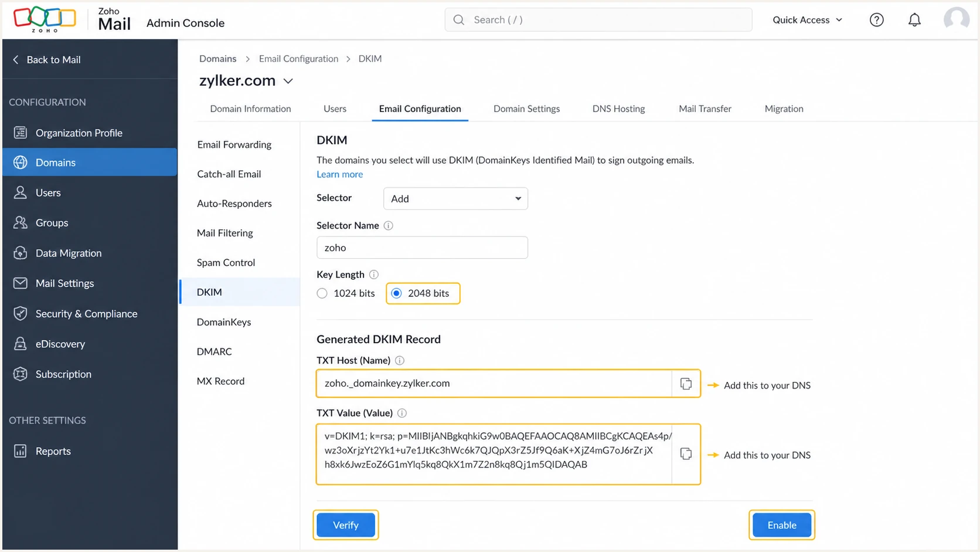980x552 pixels.
Task: Follow the Learn more link
Action: [x=339, y=174]
